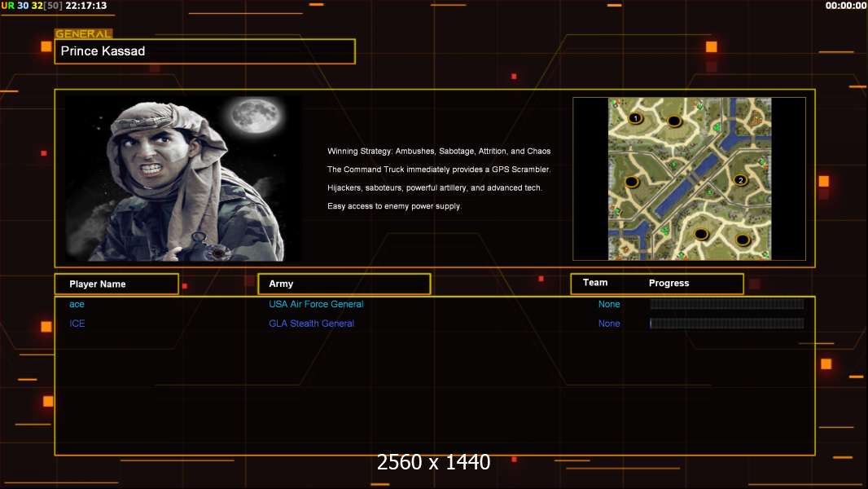Click start position marker 2 on the minimap
Image resolution: width=868 pixels, height=489 pixels.
click(x=741, y=180)
